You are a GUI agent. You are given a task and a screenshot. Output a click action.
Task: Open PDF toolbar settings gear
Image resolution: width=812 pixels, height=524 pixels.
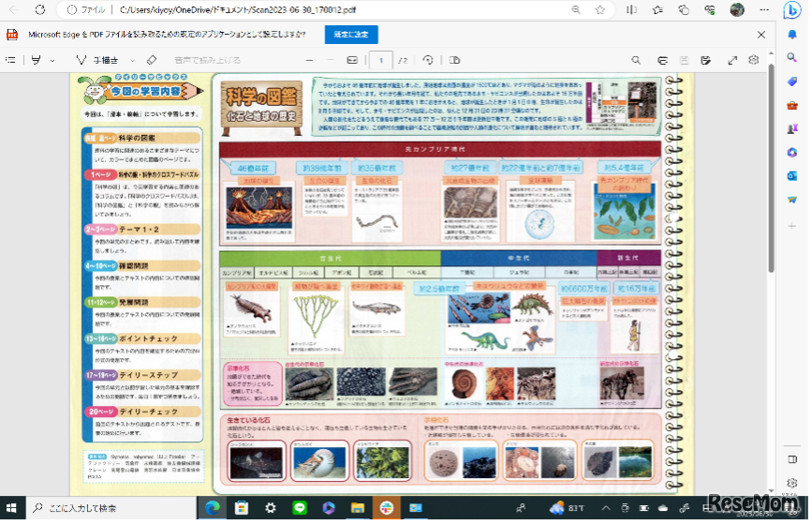pos(754,60)
